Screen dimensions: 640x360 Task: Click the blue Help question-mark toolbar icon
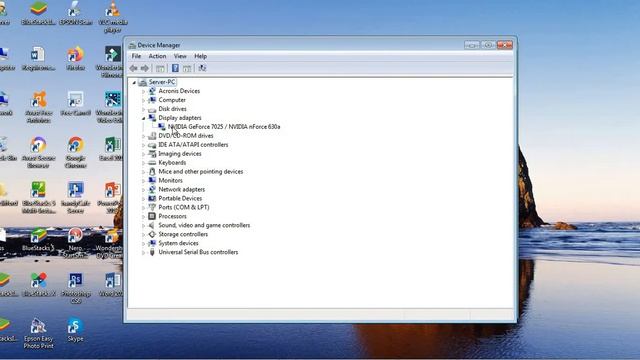pos(175,68)
